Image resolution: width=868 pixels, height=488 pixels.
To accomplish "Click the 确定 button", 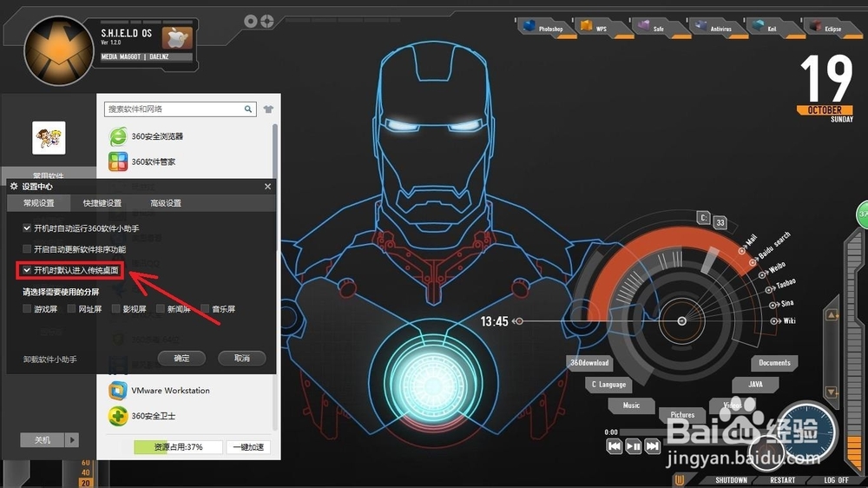I will click(x=181, y=359).
